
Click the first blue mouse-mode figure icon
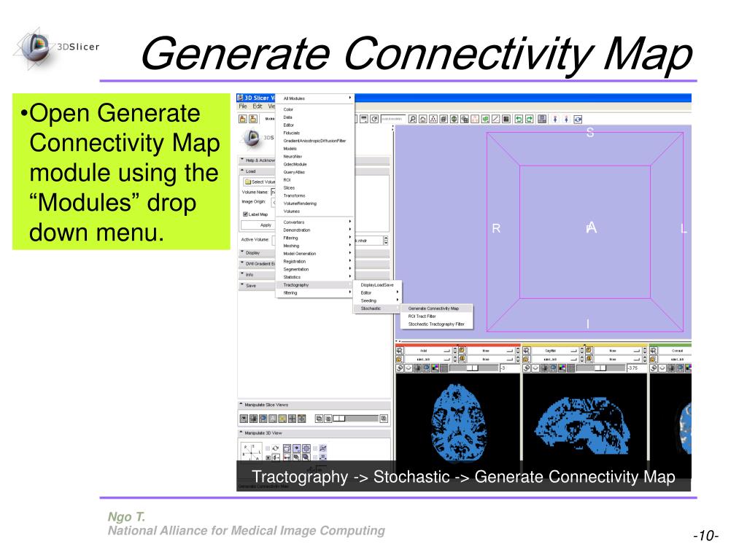[555, 119]
